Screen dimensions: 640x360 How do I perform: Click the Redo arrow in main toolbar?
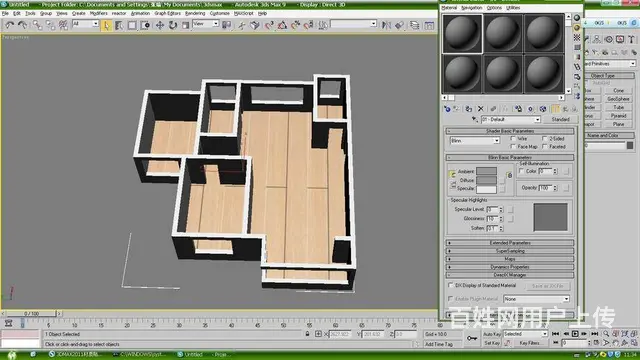point(23,25)
